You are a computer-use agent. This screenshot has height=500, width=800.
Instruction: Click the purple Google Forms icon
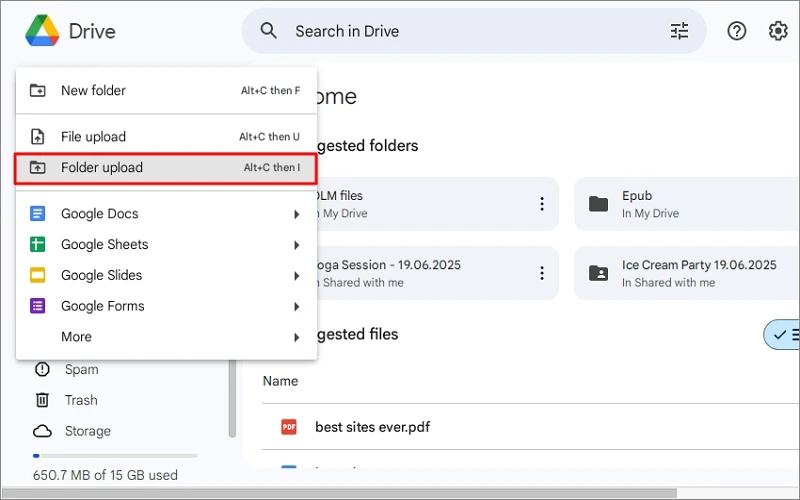coord(37,306)
